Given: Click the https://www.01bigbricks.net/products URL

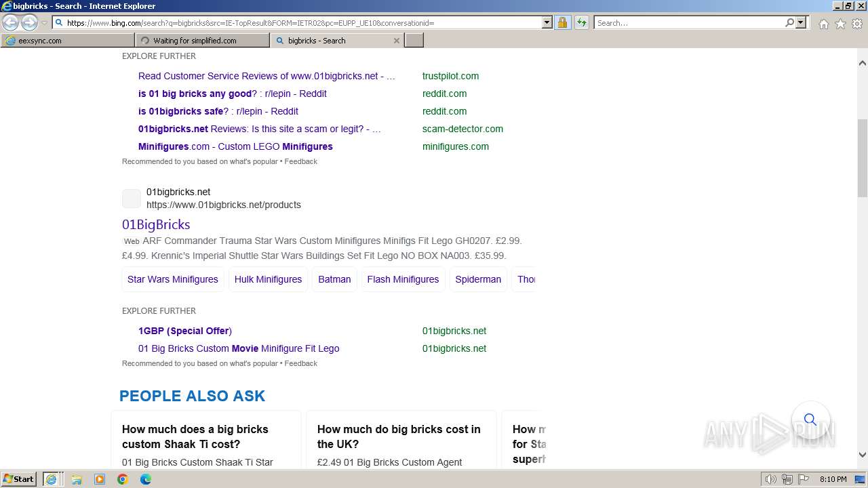Looking at the screenshot, I should tap(224, 205).
